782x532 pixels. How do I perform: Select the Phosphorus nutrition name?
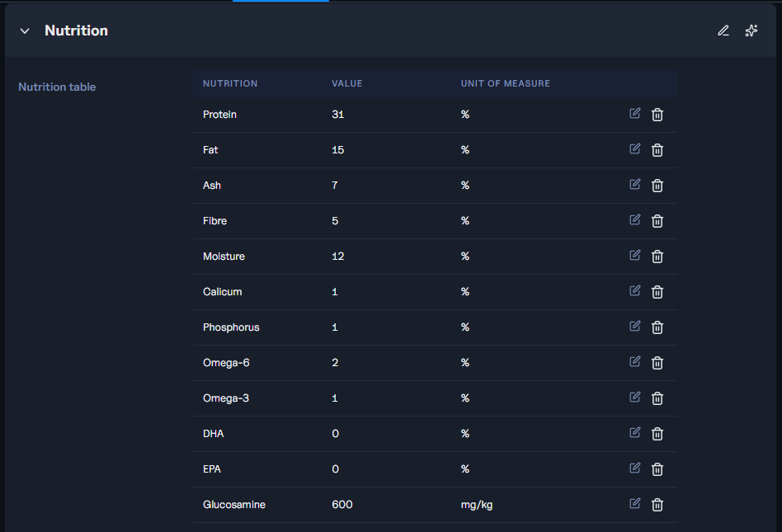coord(231,327)
